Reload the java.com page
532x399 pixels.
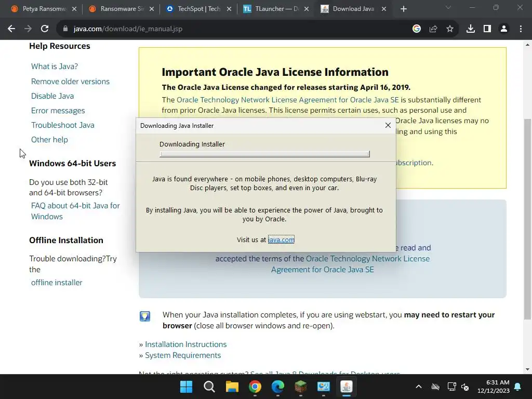(x=45, y=29)
